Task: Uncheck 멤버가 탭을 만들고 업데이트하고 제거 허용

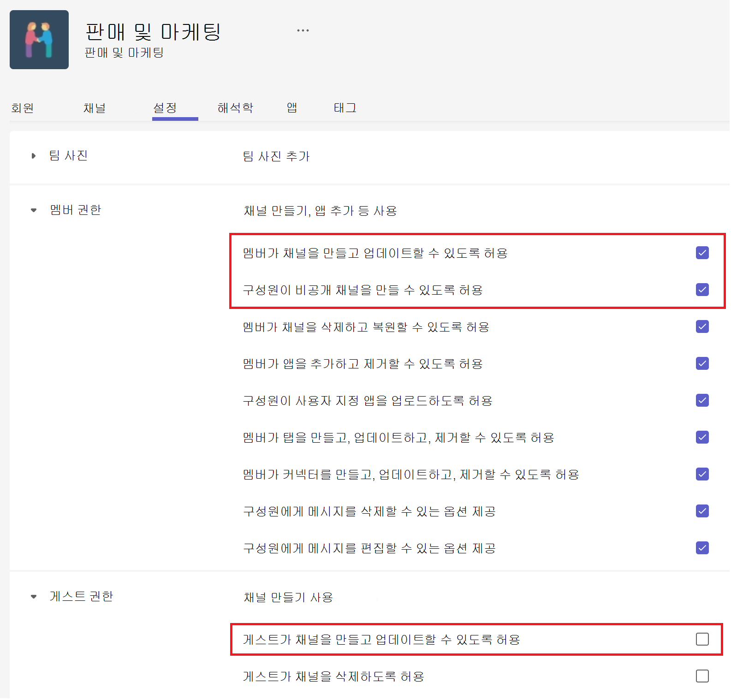Action: pyautogui.click(x=702, y=437)
